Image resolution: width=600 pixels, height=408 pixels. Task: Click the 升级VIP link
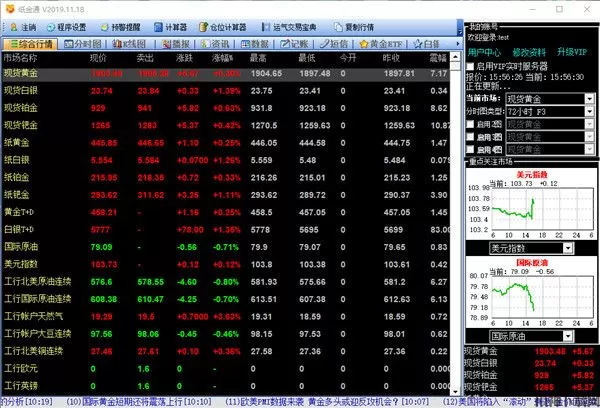(572, 52)
